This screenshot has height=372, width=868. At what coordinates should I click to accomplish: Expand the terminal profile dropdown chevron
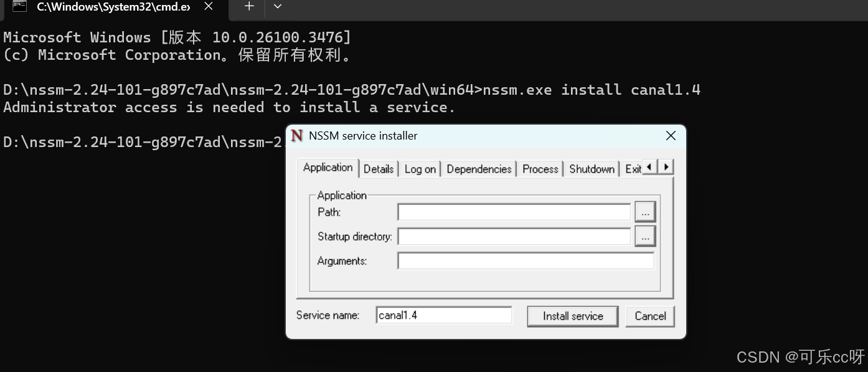point(278,6)
